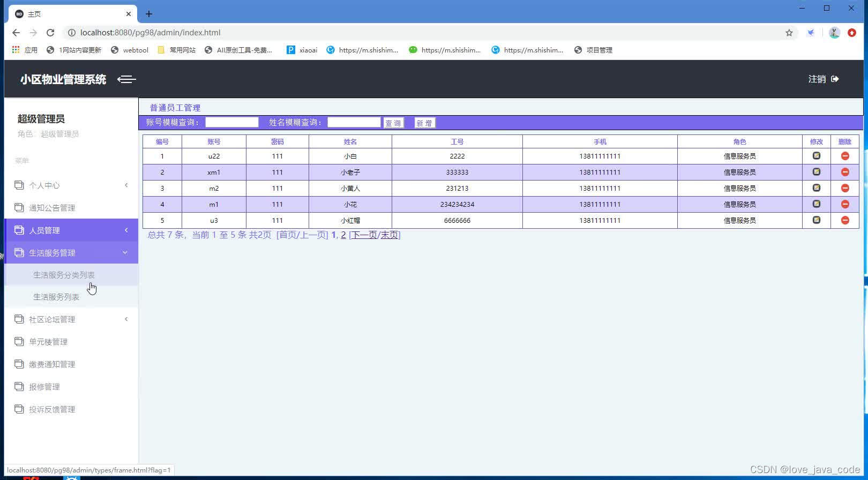Delete the u22 employee row
The width and height of the screenshot is (868, 480).
[x=845, y=156]
